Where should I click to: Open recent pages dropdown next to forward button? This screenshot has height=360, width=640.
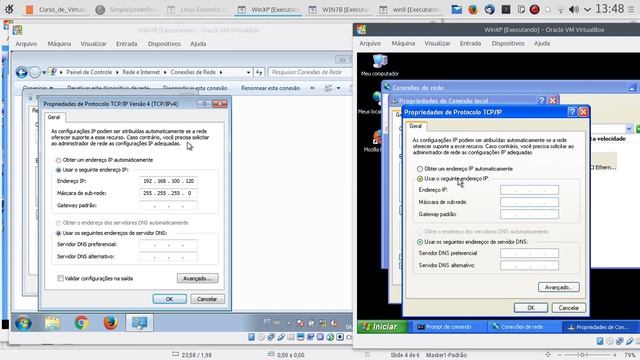tap(44, 73)
